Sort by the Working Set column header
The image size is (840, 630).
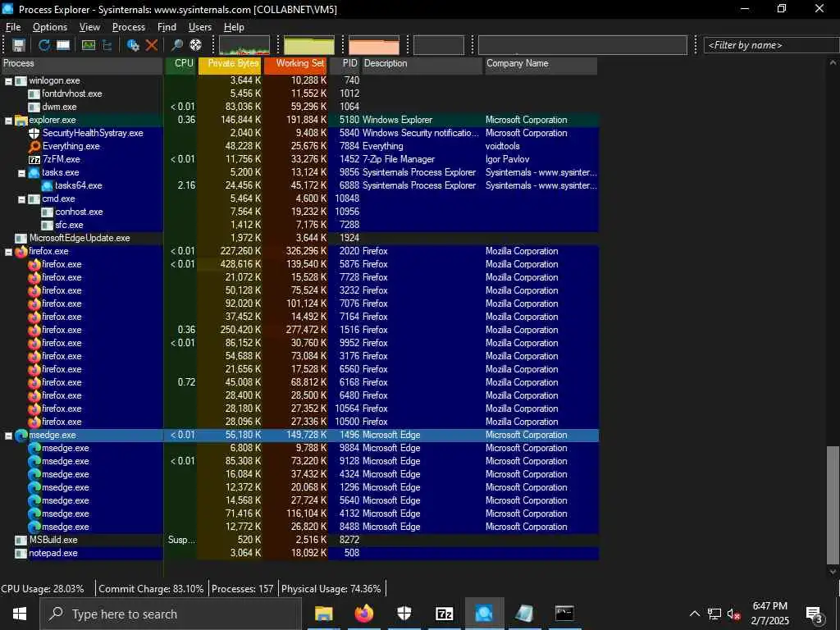(295, 64)
